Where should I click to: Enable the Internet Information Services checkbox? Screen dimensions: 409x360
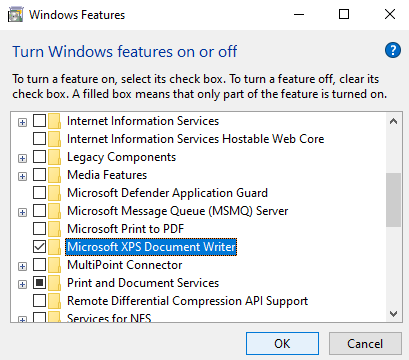pyautogui.click(x=39, y=121)
